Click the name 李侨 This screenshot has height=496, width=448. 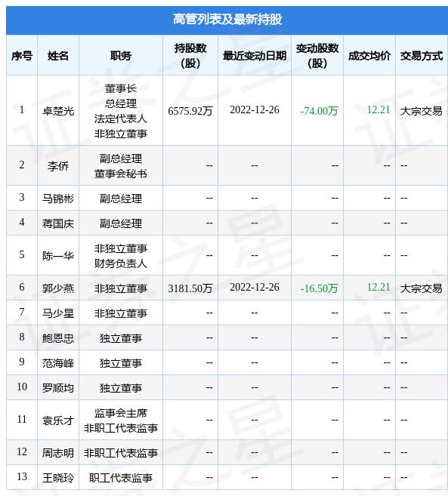pos(58,165)
